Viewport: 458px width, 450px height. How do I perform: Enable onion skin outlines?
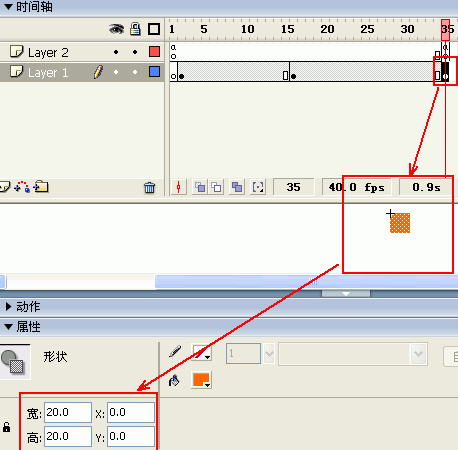[x=216, y=187]
